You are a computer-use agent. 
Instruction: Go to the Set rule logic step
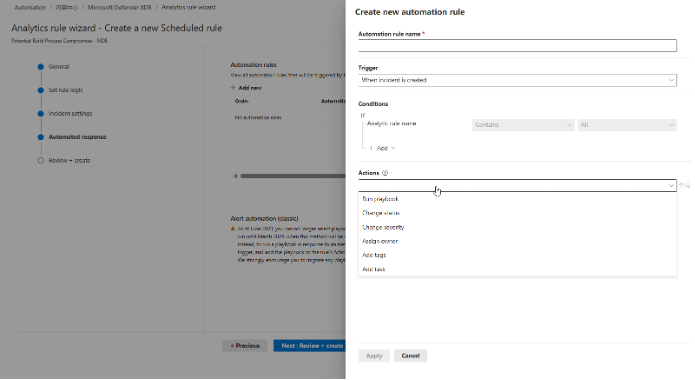pos(66,90)
